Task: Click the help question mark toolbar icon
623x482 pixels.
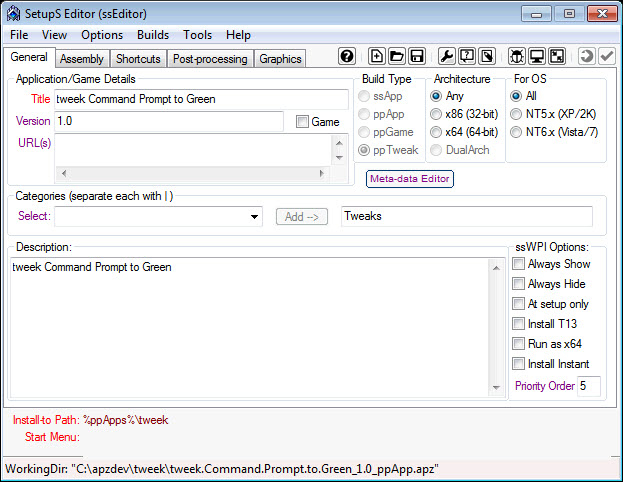Action: point(347,56)
